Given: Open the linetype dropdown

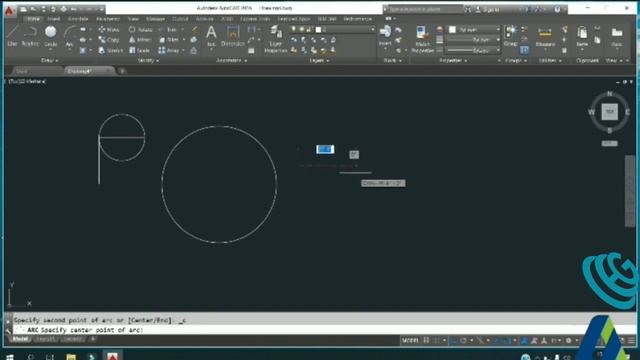Looking at the screenshot, I should point(473,50).
